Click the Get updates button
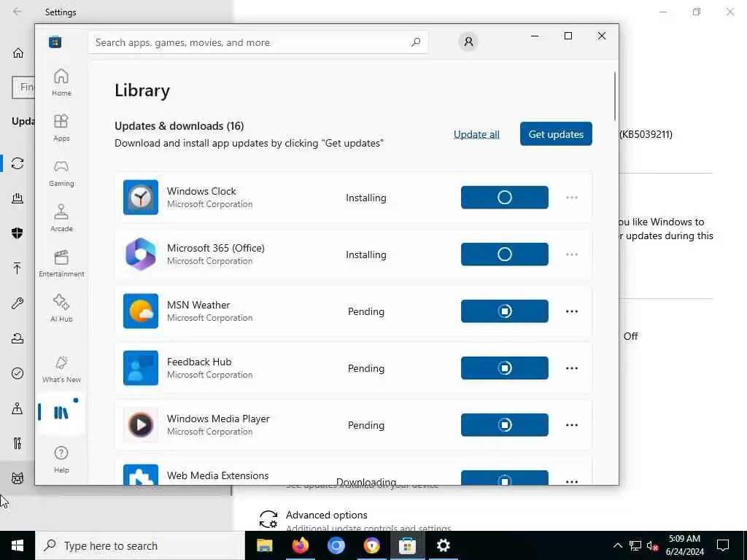Screen dimensions: 747x560 556,134
